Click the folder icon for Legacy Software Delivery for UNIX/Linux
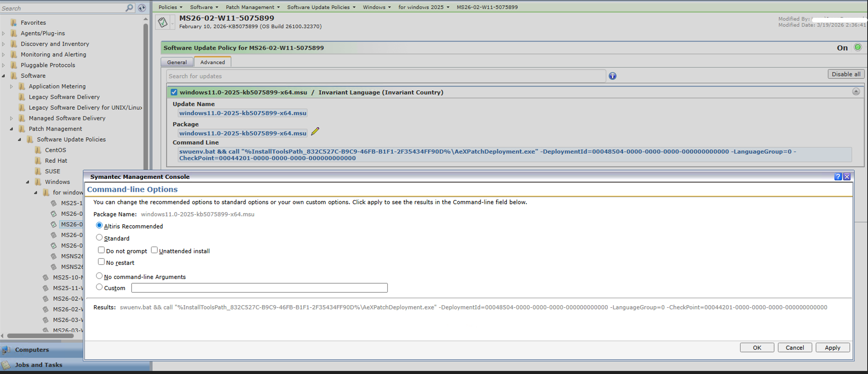868x374 pixels. pyautogui.click(x=22, y=107)
